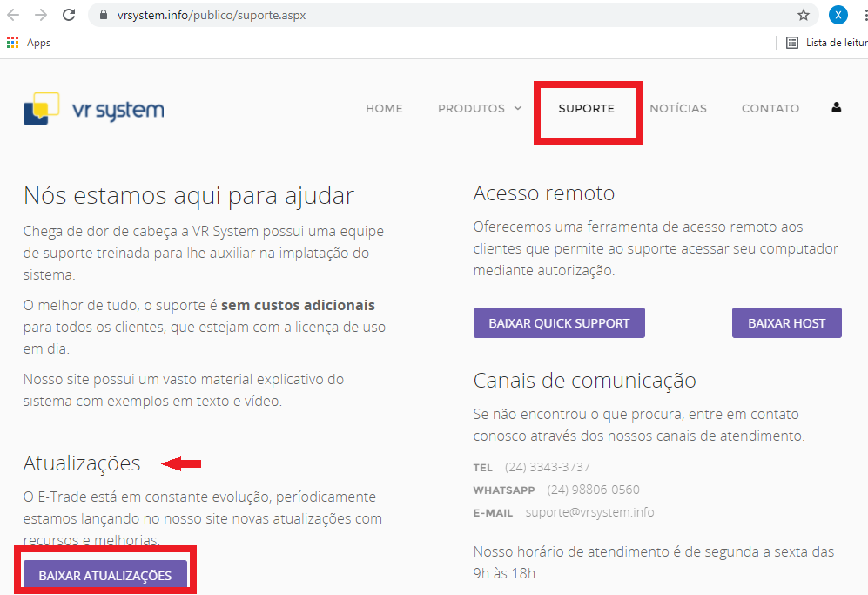
Task: Open the PRODUTOS menu item
Action: tap(471, 109)
